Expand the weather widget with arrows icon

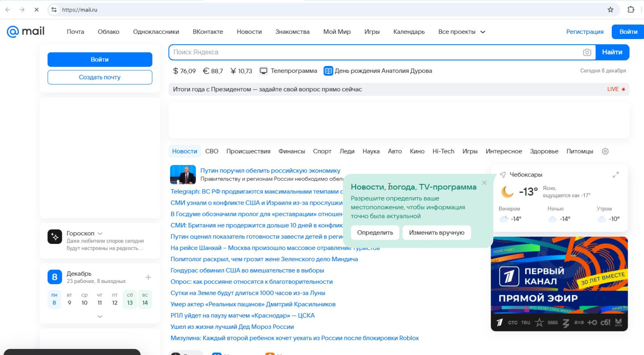[616, 175]
